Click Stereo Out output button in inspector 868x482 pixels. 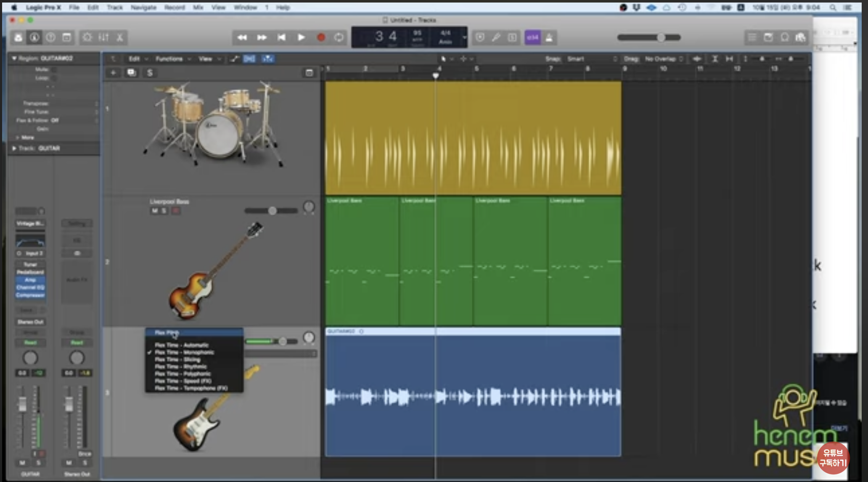pyautogui.click(x=30, y=322)
